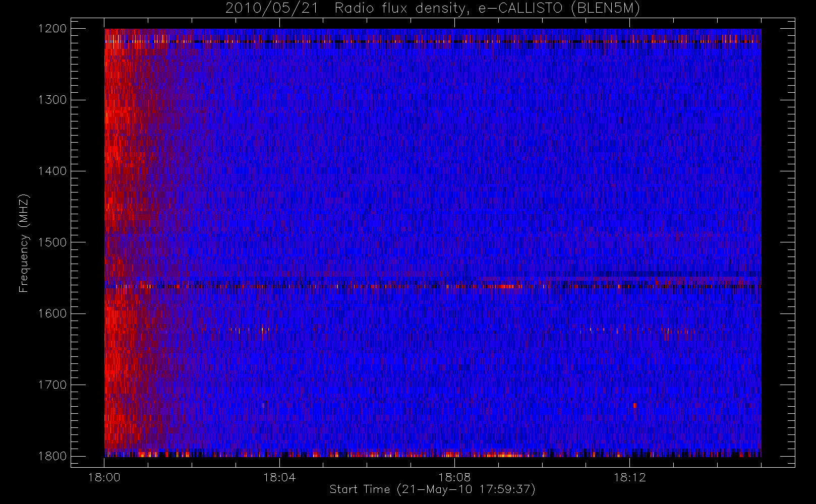Click the 1300 frequency tick label

point(52,100)
